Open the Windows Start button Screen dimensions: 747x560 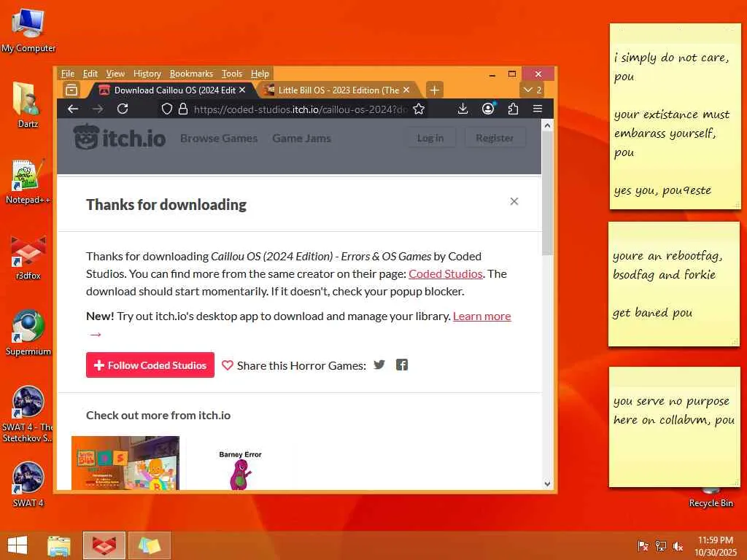tap(18, 545)
